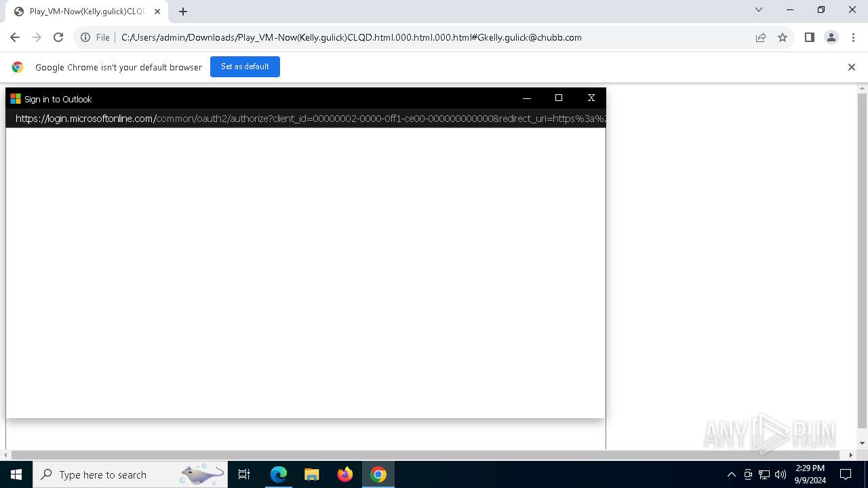
Task: Open Task View on the taskbar
Action: tap(244, 474)
